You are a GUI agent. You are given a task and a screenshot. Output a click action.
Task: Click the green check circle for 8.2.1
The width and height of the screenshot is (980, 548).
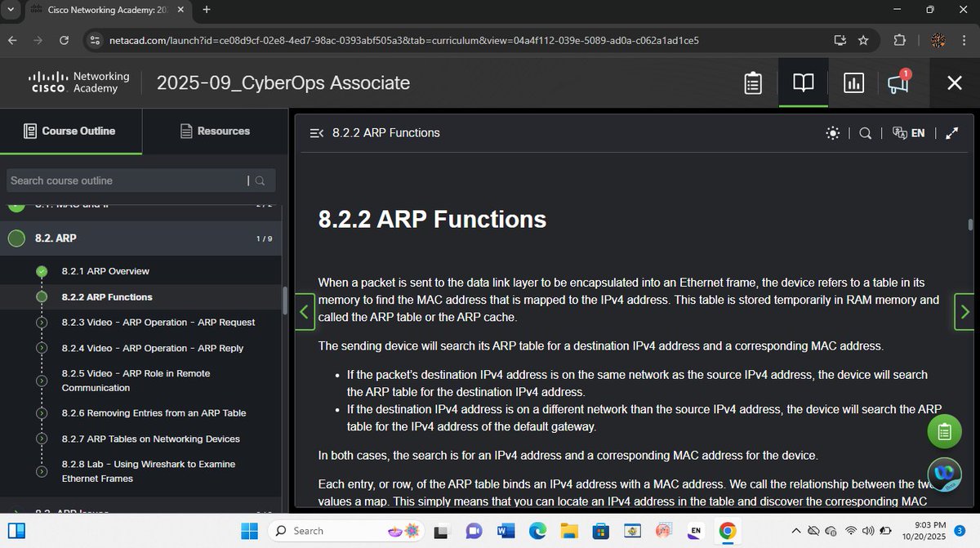coord(42,271)
